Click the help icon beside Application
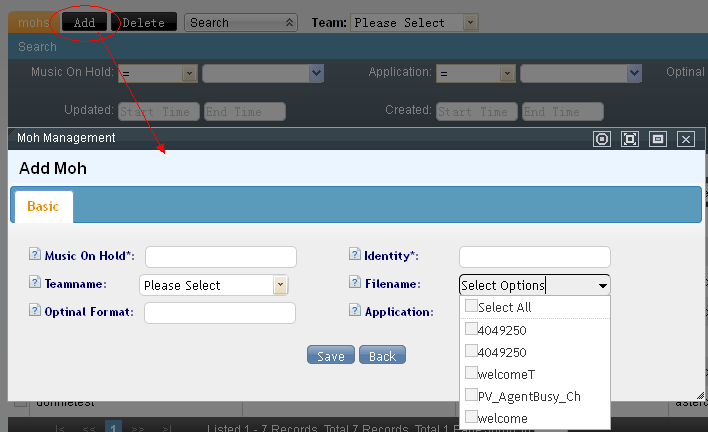The image size is (708, 432). [355, 312]
